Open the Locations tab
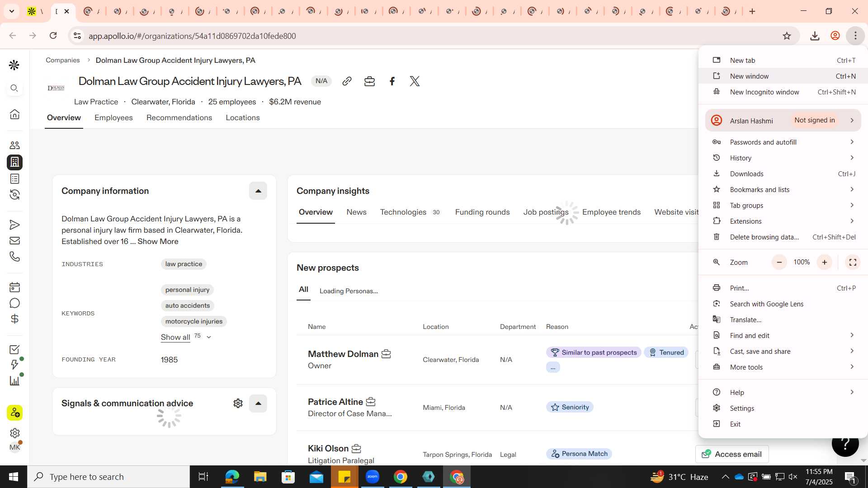This screenshot has width=868, height=488. point(243,117)
